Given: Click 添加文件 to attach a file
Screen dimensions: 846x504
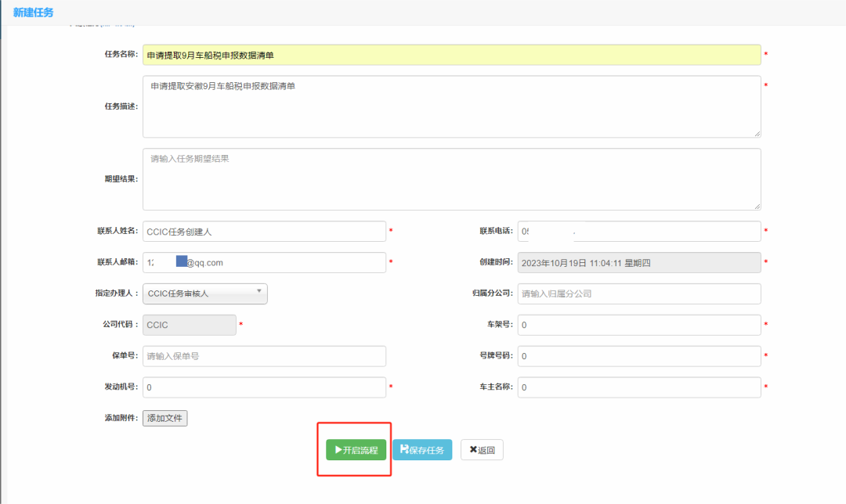Looking at the screenshot, I should [164, 418].
